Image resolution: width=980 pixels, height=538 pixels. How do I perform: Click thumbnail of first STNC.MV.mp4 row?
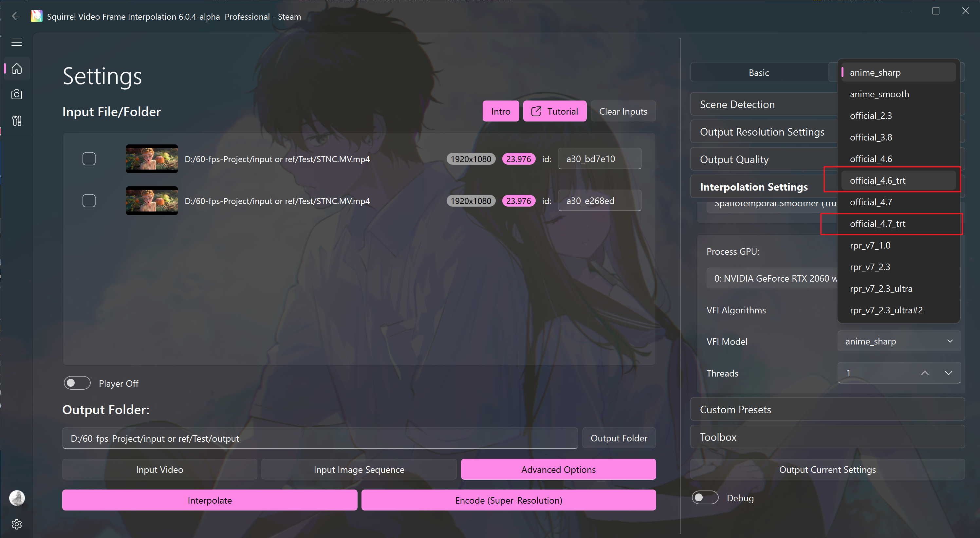tap(152, 159)
